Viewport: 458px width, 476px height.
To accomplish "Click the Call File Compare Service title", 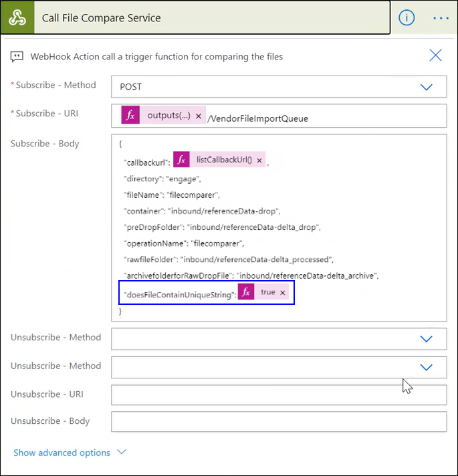I will [101, 18].
